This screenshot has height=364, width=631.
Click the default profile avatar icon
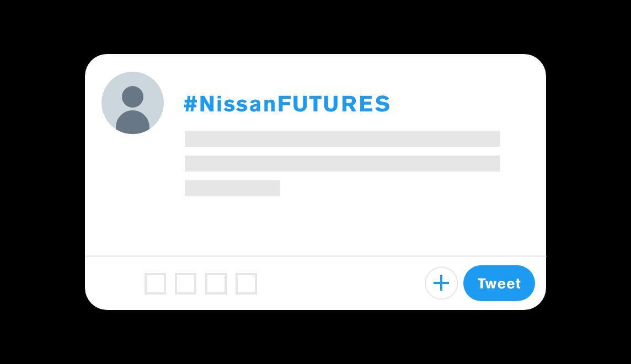[x=132, y=103]
